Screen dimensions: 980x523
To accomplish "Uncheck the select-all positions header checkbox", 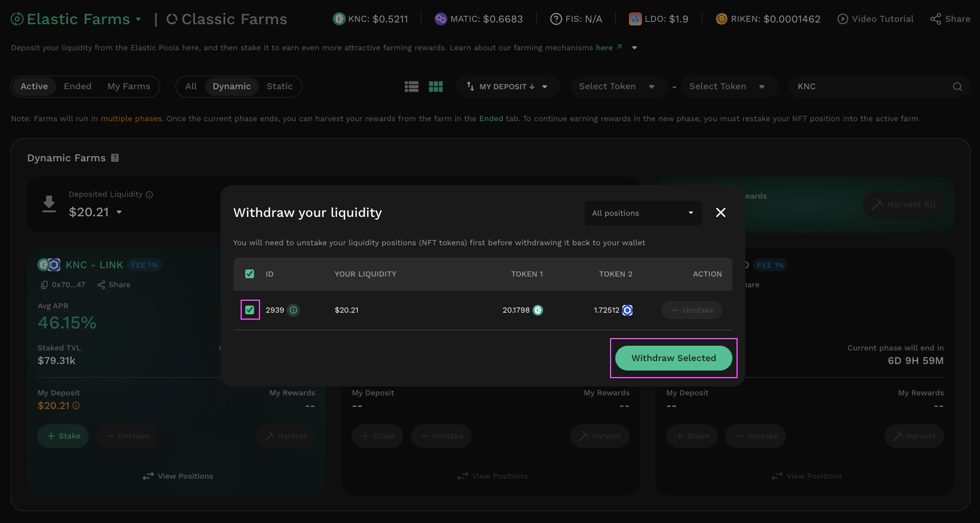I will tap(249, 274).
